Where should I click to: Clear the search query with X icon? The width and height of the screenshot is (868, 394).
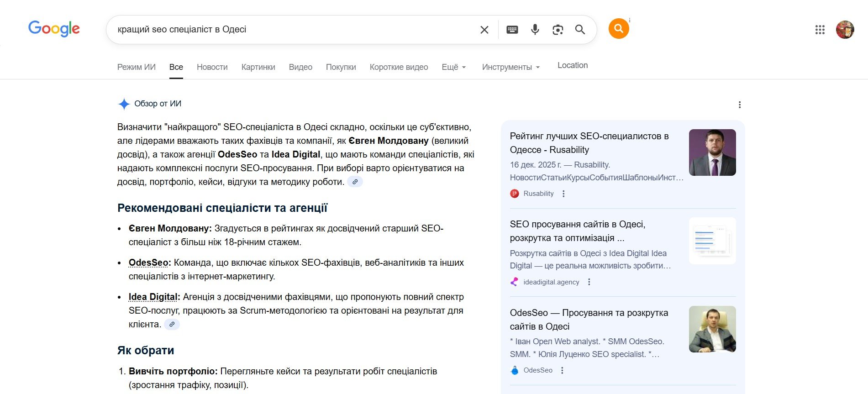click(484, 30)
